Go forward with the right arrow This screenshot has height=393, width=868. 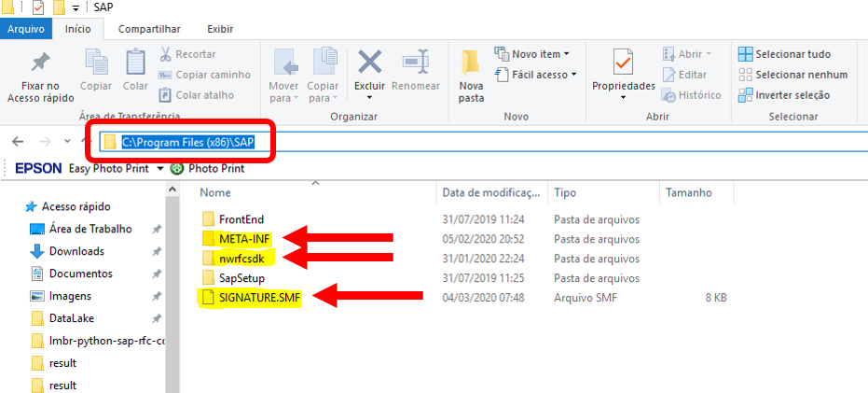[x=46, y=142]
